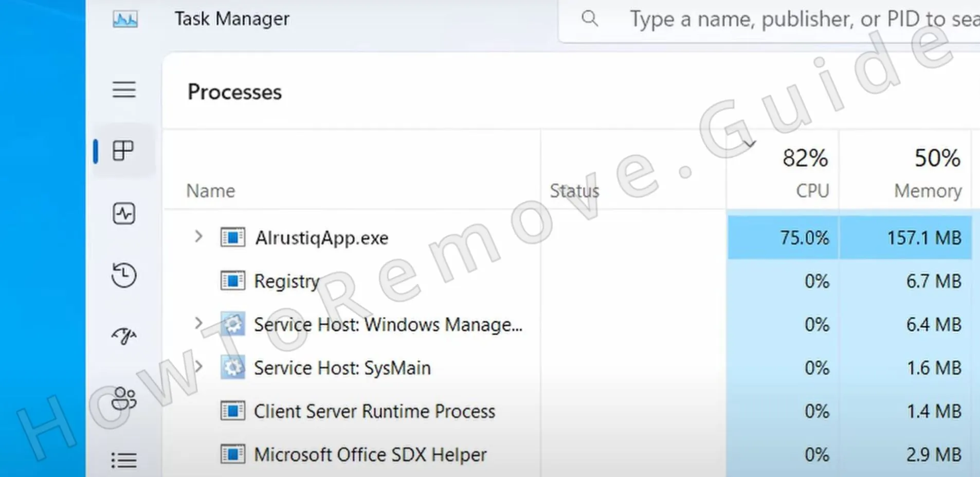Image resolution: width=980 pixels, height=477 pixels.
Task: Select the Service Host: SysMain row
Action: 568,367
